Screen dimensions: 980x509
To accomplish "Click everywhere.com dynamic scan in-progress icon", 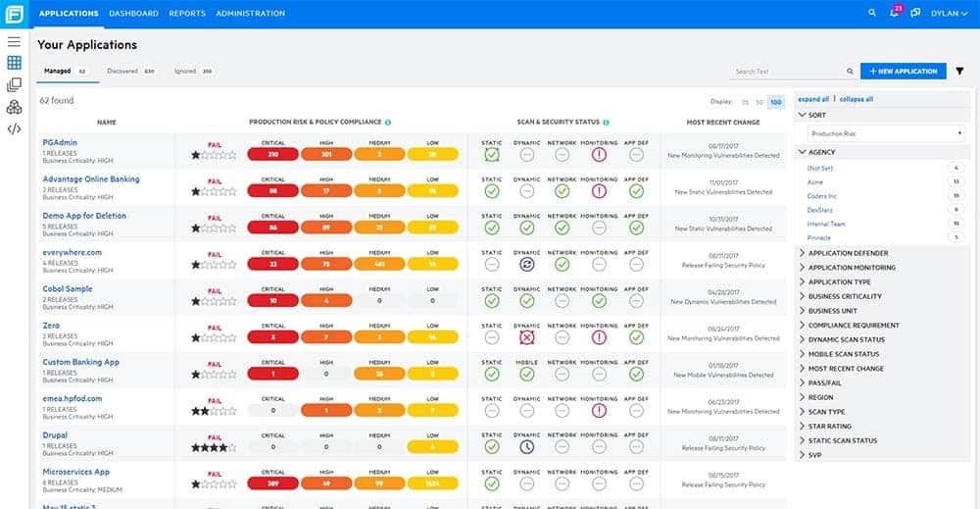I will click(x=527, y=265).
